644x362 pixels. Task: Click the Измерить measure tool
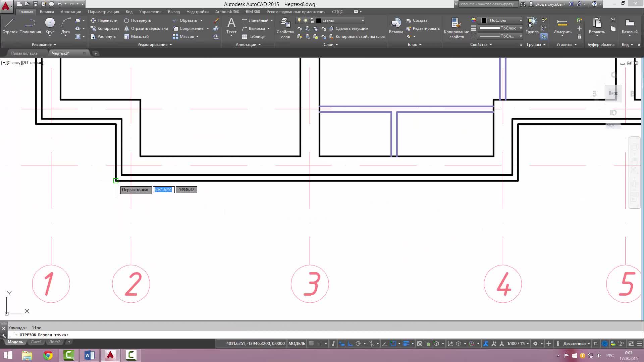562,26
